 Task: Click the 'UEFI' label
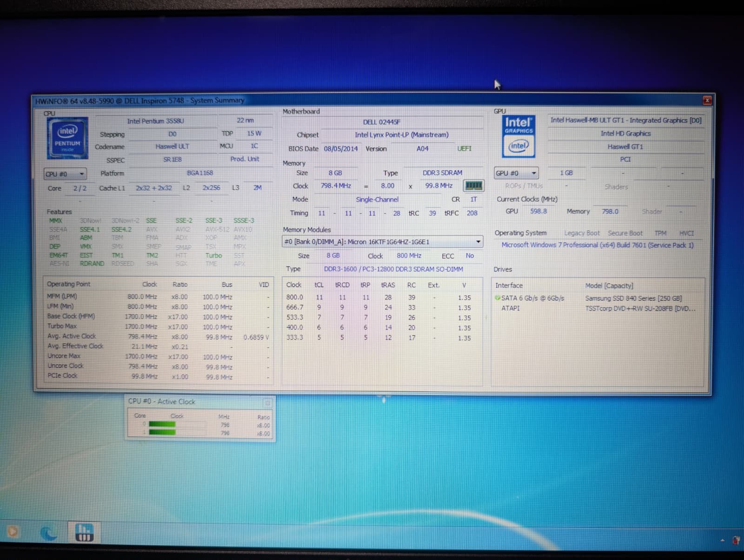(x=464, y=148)
